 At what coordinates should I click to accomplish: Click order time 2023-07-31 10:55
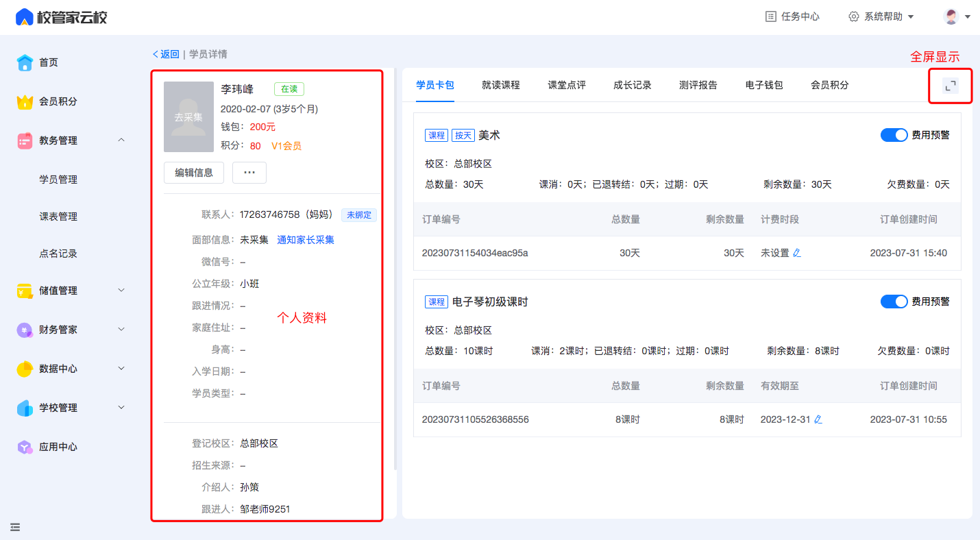[909, 419]
